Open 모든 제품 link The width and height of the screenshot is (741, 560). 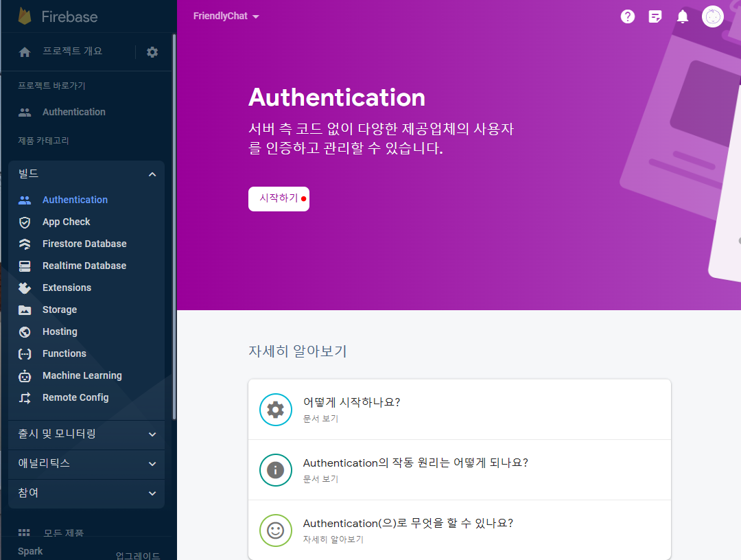pyautogui.click(x=64, y=533)
